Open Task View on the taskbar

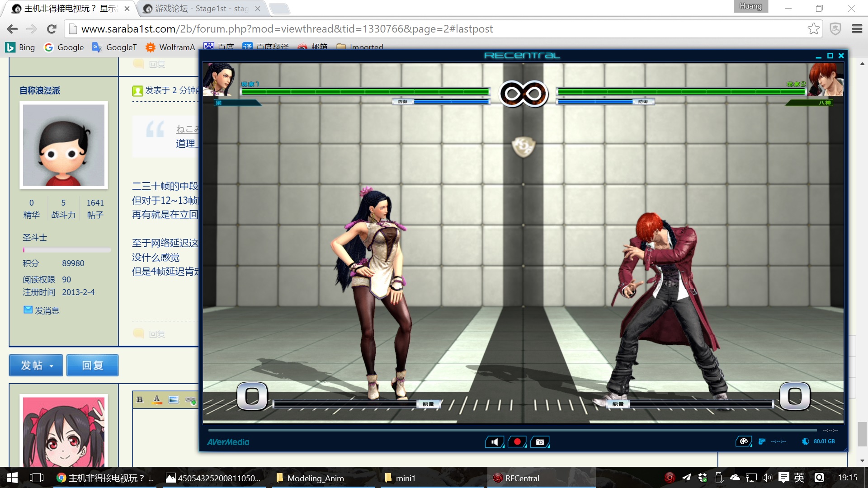tap(36, 478)
